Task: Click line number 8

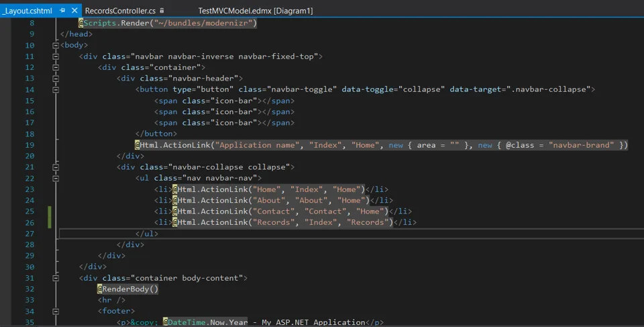Action: click(32, 23)
